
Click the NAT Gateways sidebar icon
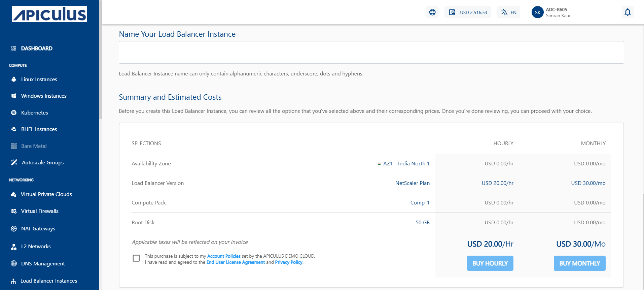pyautogui.click(x=14, y=229)
